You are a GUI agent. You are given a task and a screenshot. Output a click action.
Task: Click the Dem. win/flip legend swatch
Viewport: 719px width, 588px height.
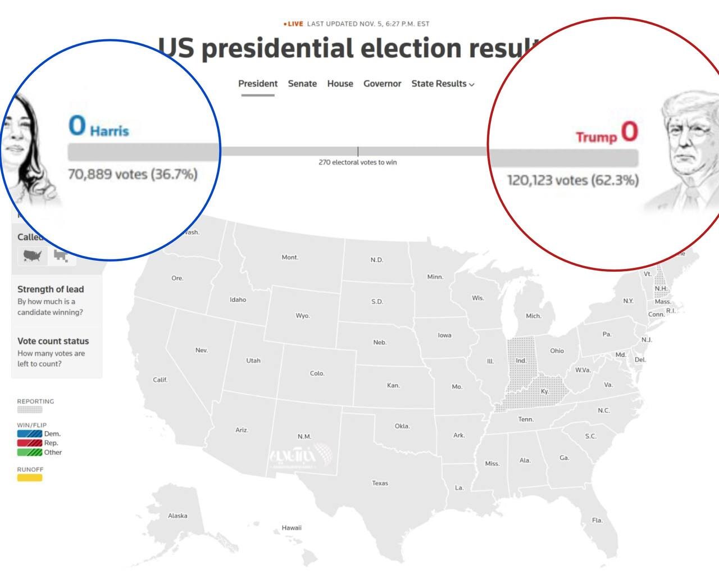pos(30,434)
